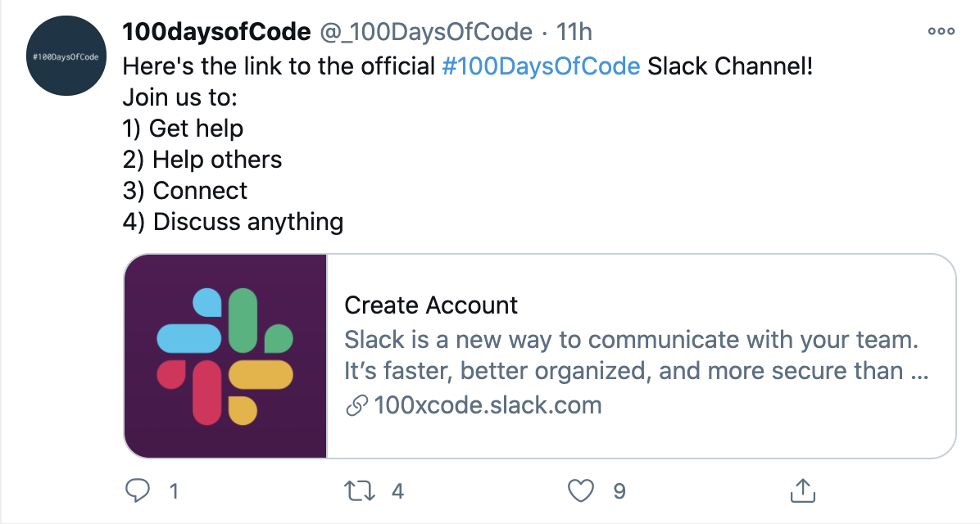Open the three-dot more options icon

coord(940,31)
